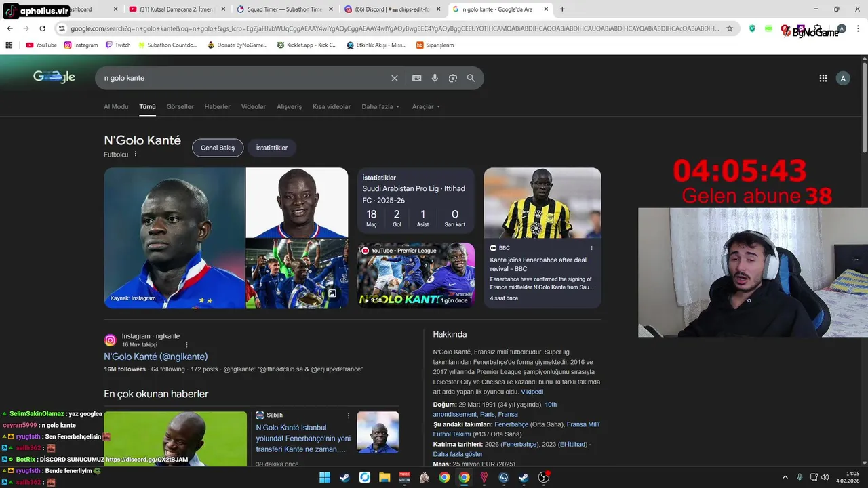Open the "N'Golo Kanté (@nglkante)" Instagram link
Image resolution: width=868 pixels, height=488 pixels.
click(156, 357)
